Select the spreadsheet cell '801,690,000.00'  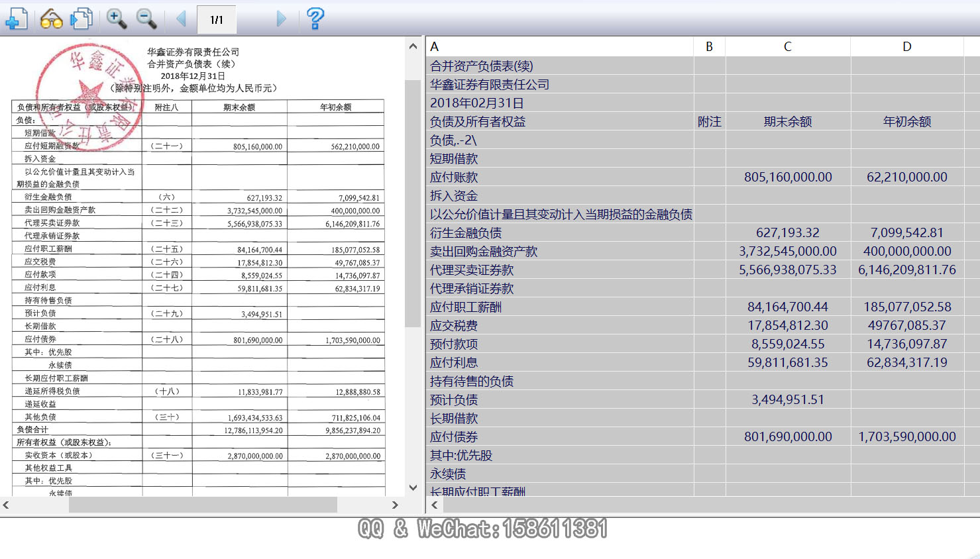pyautogui.click(x=788, y=436)
